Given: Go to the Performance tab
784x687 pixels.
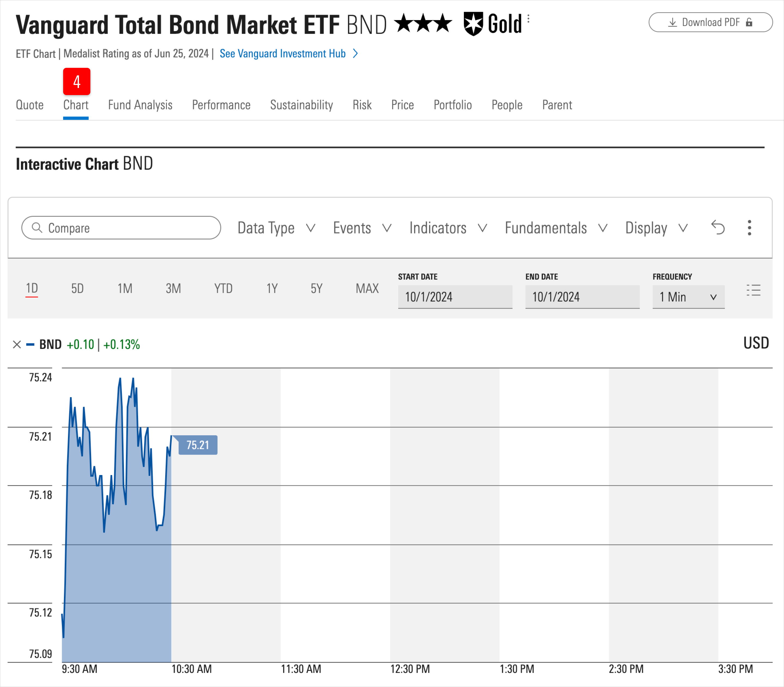Looking at the screenshot, I should pyautogui.click(x=221, y=105).
